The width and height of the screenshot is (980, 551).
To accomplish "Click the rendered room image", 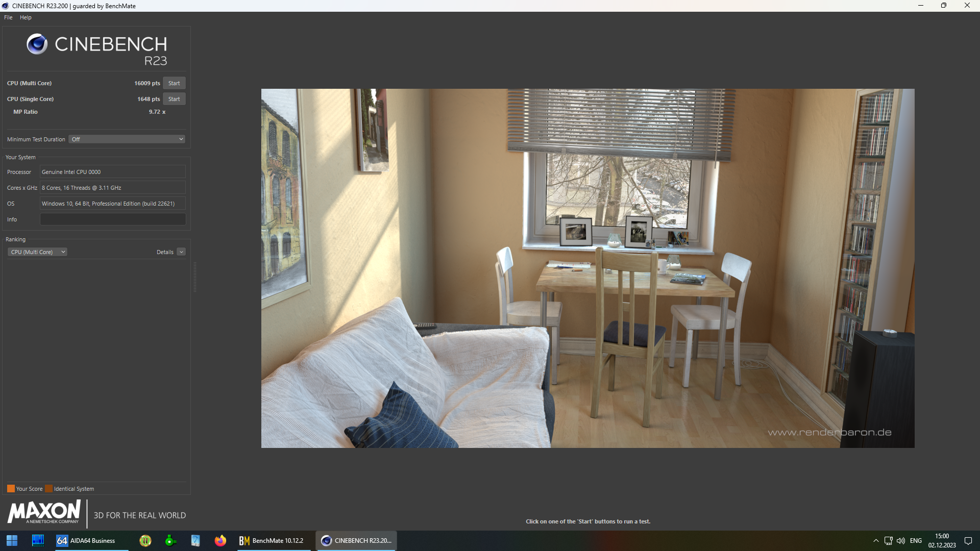I will point(587,268).
